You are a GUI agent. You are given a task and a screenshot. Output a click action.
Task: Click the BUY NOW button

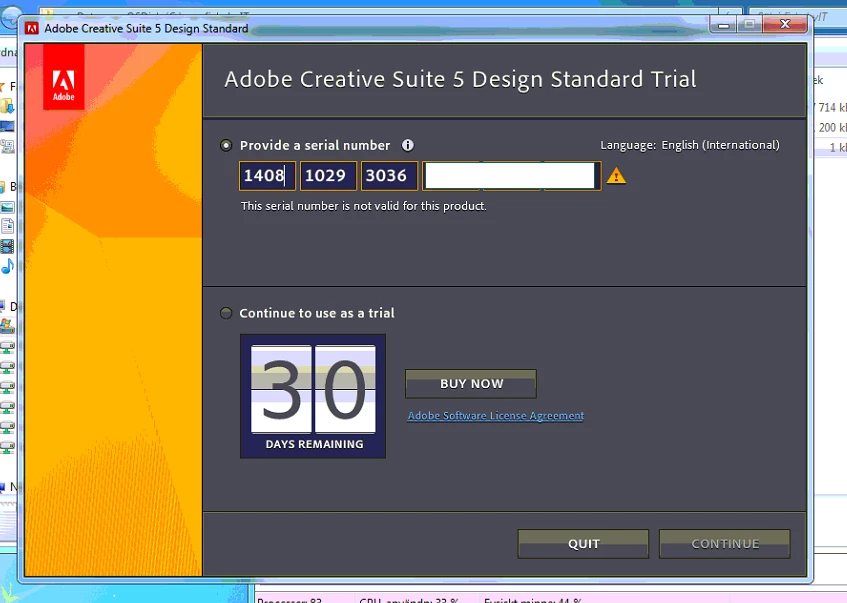471,384
